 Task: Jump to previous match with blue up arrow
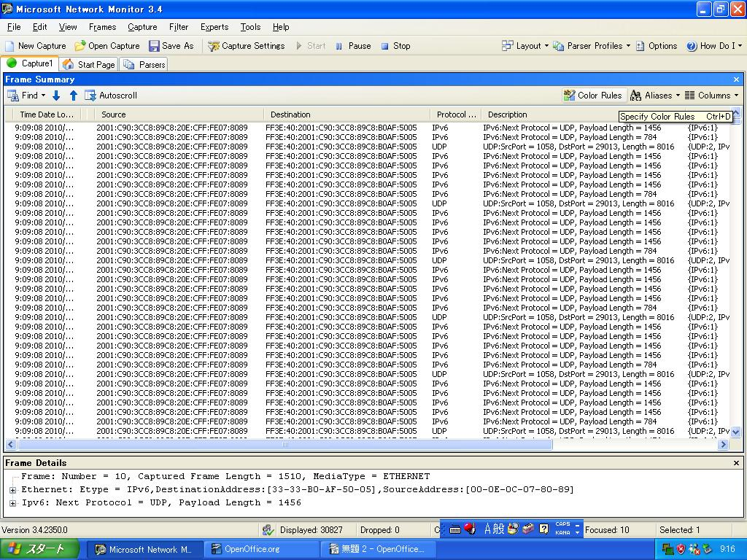[x=74, y=96]
